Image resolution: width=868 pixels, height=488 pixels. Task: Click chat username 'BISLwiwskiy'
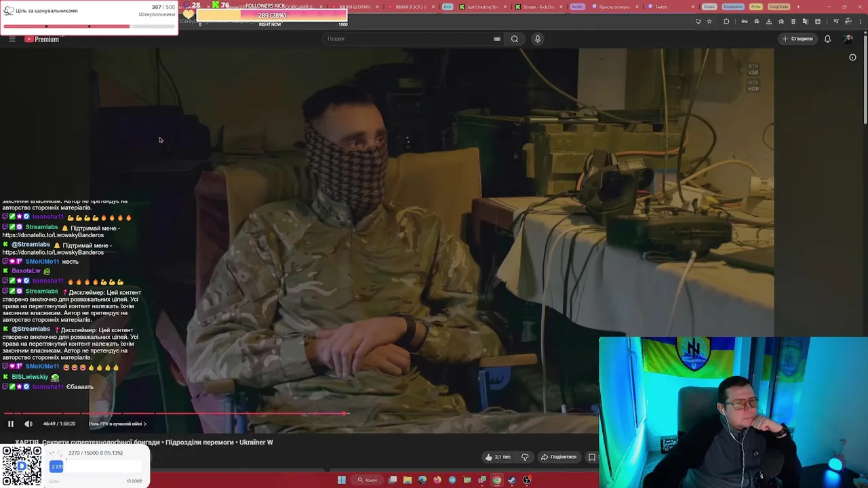(30, 377)
